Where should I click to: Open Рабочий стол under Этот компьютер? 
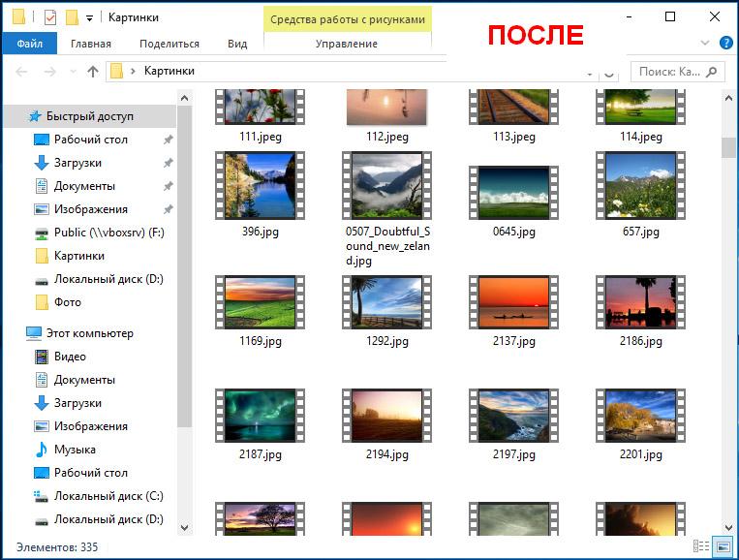tap(90, 473)
